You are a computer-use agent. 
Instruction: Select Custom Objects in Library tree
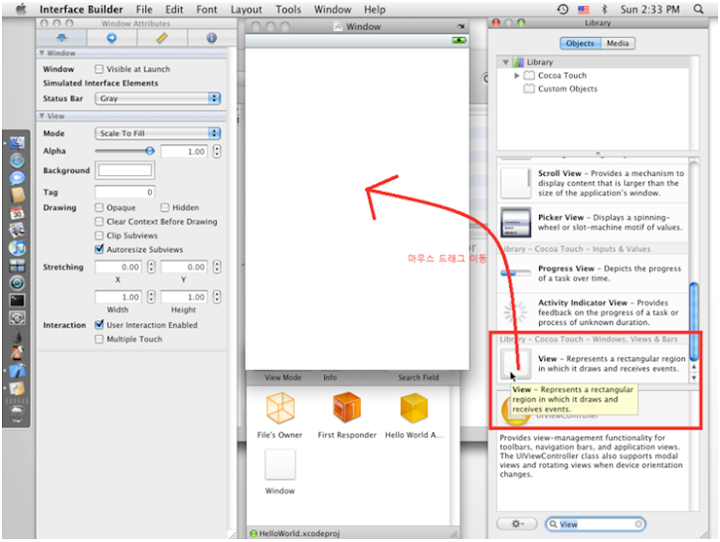click(x=568, y=89)
